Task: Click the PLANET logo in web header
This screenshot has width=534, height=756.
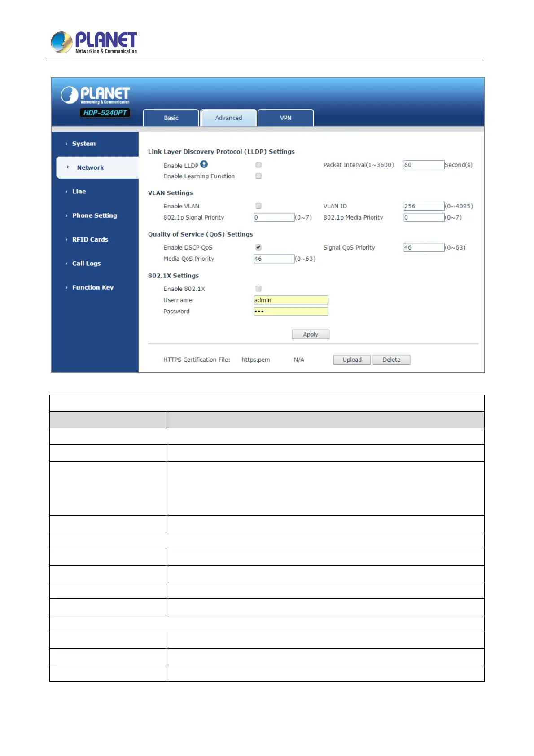Action: 95,95
